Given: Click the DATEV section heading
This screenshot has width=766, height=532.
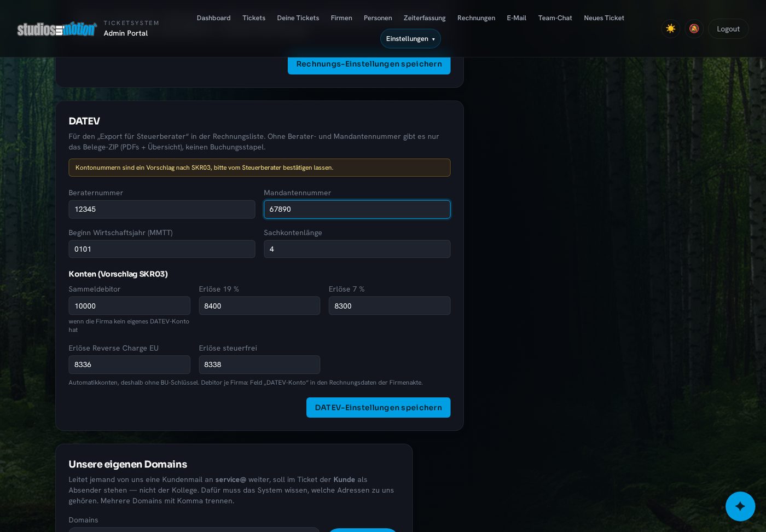Looking at the screenshot, I should coord(84,121).
